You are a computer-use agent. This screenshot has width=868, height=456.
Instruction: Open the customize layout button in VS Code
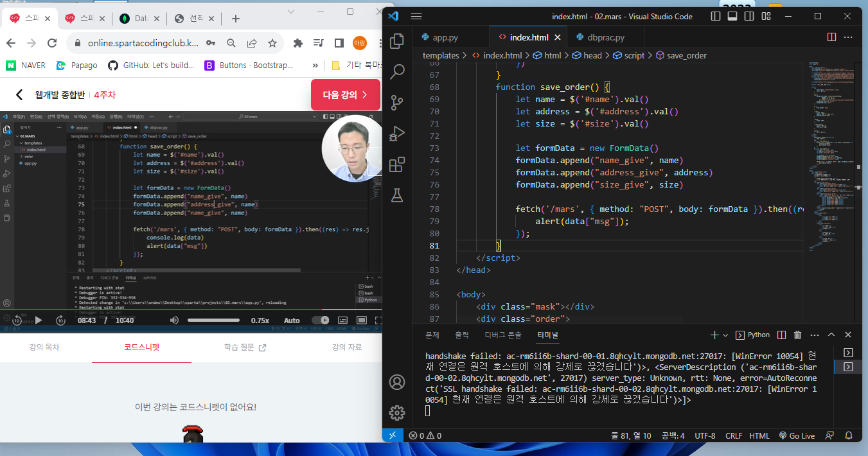(x=765, y=16)
